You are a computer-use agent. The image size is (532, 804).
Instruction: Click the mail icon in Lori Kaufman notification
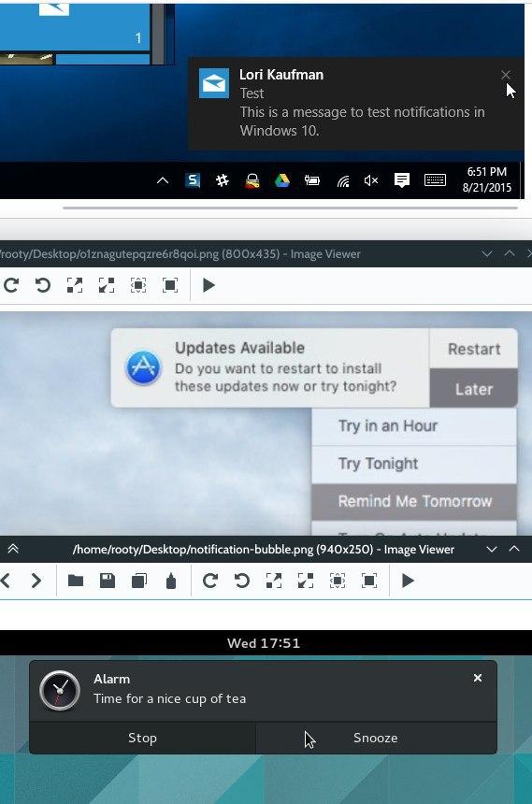214,82
